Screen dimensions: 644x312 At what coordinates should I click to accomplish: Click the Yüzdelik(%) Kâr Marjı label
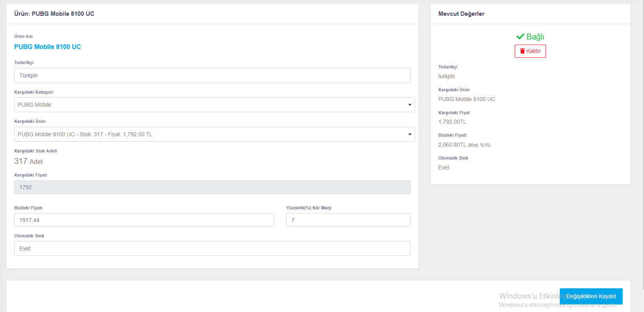pos(309,208)
